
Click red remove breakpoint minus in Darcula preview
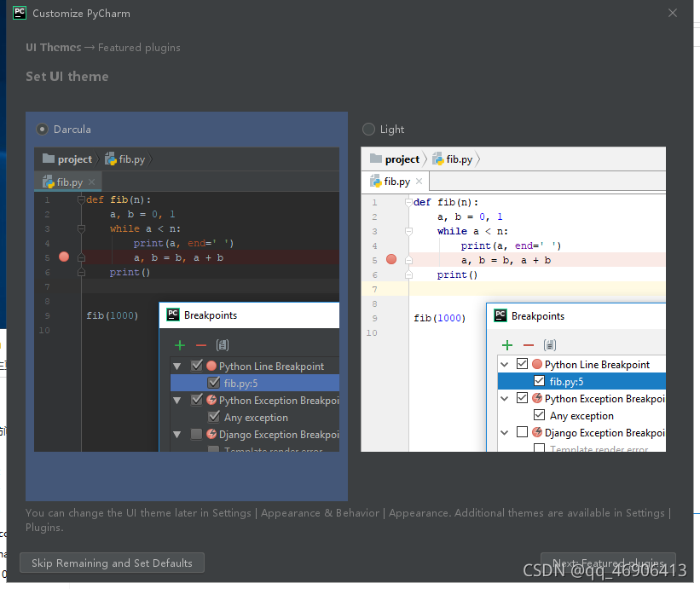[x=201, y=345]
